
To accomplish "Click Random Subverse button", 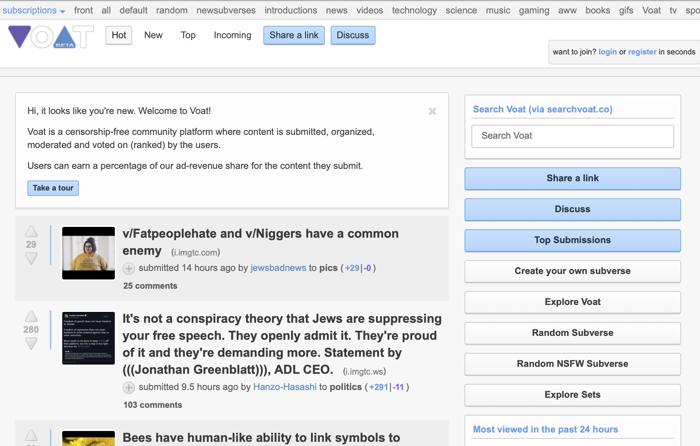I will [572, 333].
